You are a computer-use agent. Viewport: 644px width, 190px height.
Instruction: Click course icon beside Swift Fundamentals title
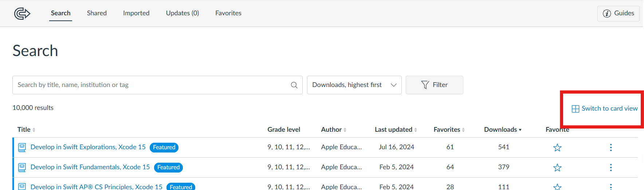22,167
